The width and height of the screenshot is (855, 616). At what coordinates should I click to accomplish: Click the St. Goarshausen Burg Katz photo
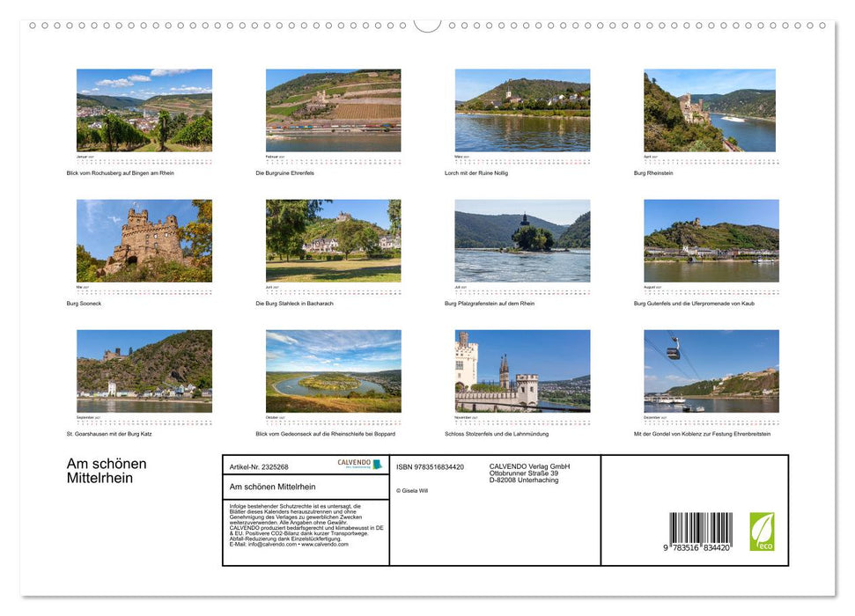[144, 370]
